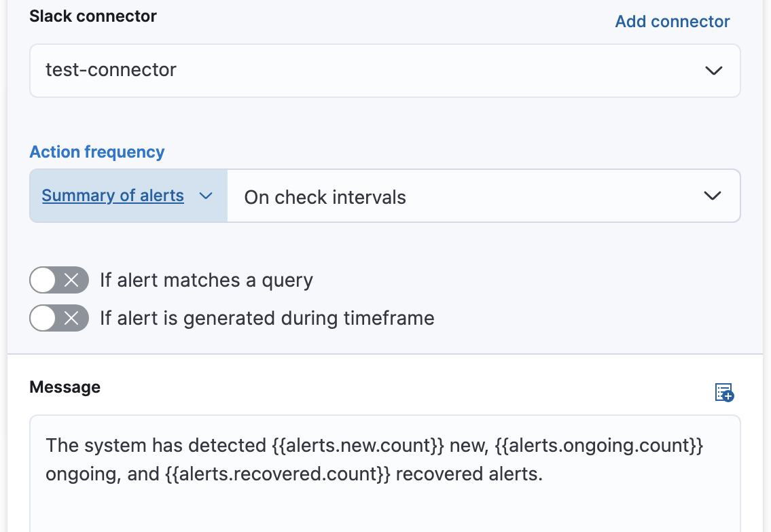The image size is (771, 532).
Task: Enable the "If alert matches a query" toggle
Action: pyautogui.click(x=59, y=280)
